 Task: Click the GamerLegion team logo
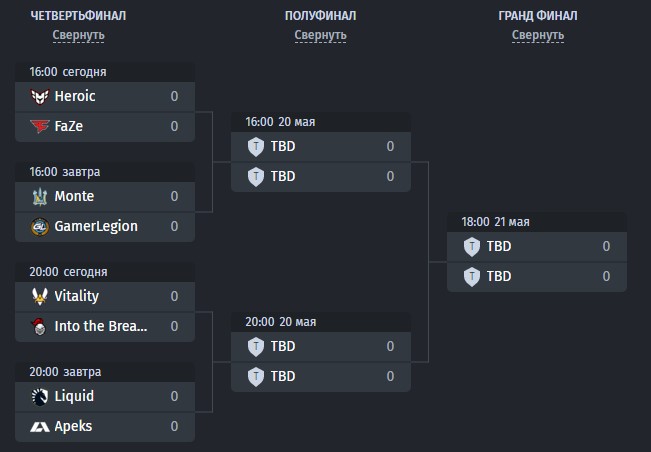pos(40,227)
